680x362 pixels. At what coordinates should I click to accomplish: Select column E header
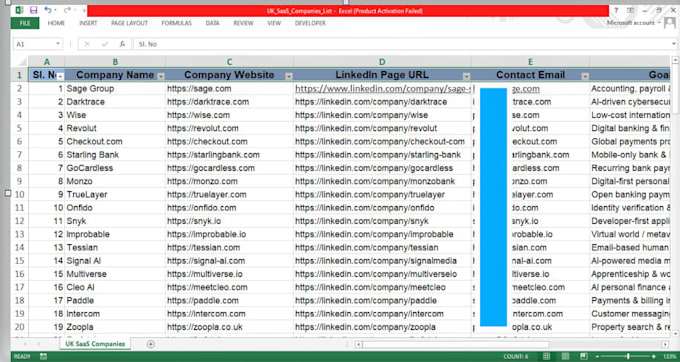[x=530, y=62]
